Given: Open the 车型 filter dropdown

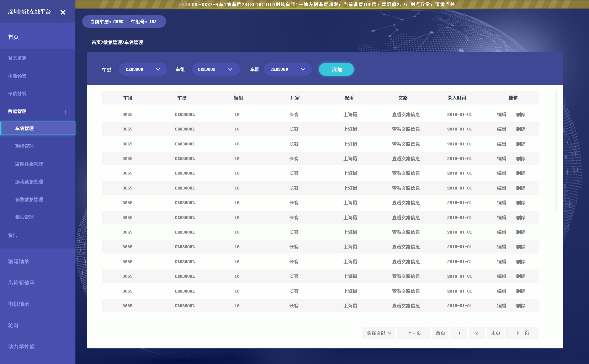Looking at the screenshot, I should pos(143,69).
